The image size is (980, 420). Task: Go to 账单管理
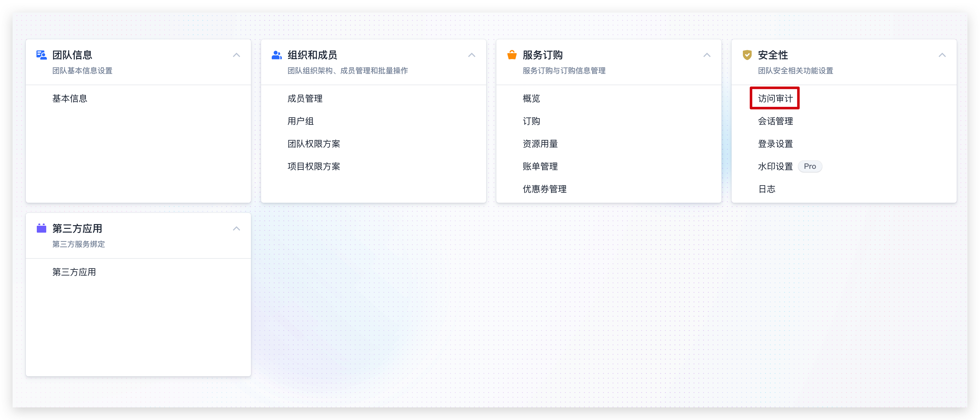pos(540,166)
